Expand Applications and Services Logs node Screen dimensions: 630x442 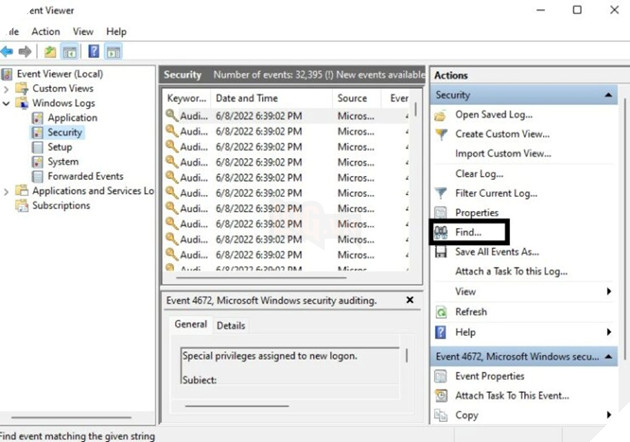click(8, 191)
